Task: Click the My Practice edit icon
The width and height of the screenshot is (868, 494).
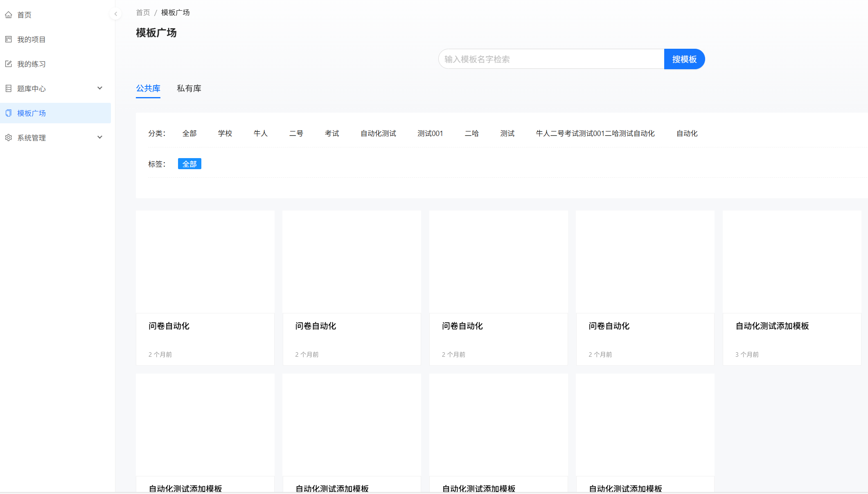Action: point(9,64)
